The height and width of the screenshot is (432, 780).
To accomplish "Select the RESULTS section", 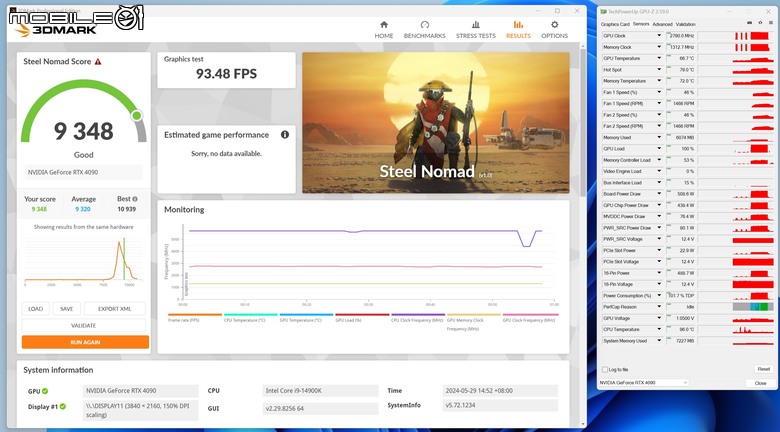I will click(x=518, y=30).
